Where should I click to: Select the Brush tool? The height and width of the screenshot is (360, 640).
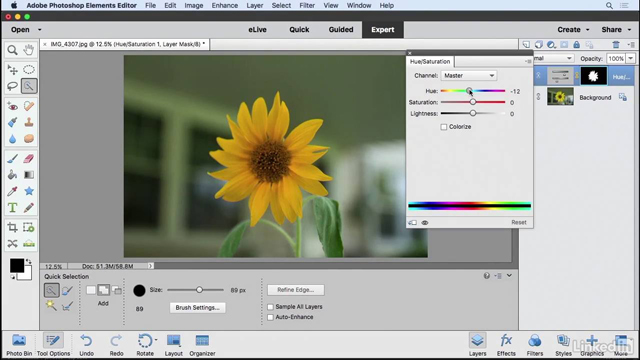click(x=12, y=159)
